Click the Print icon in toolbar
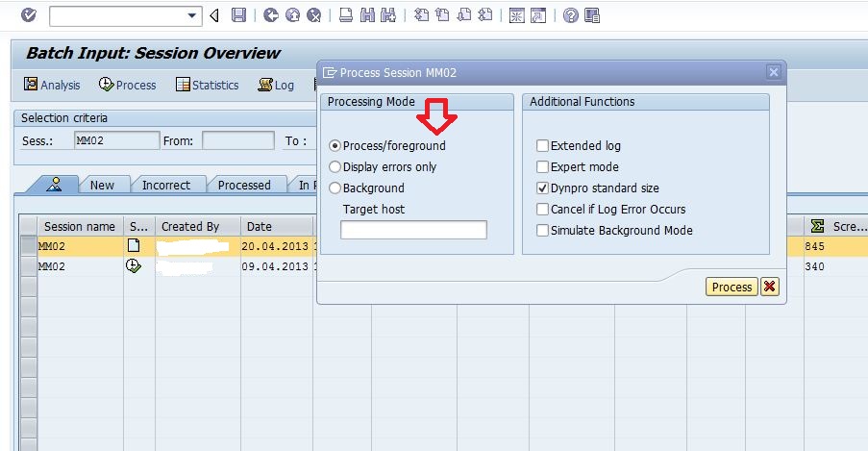This screenshot has height=451, width=868. pyautogui.click(x=346, y=15)
